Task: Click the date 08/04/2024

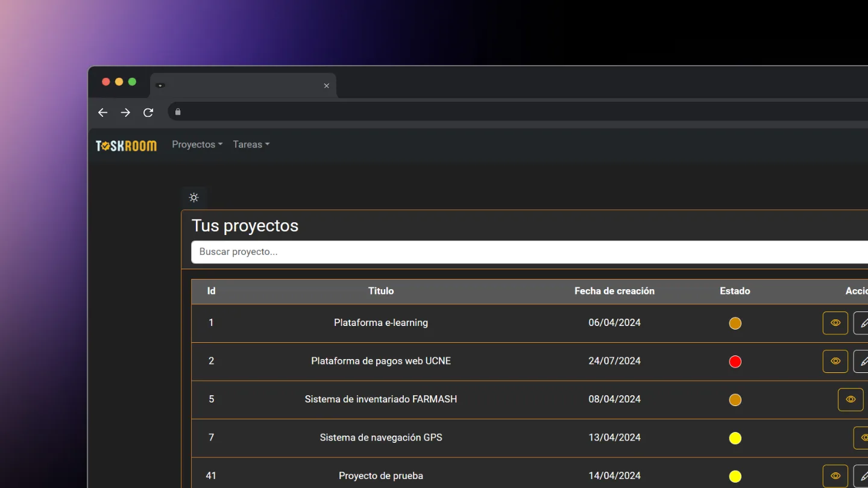Action: [614, 399]
